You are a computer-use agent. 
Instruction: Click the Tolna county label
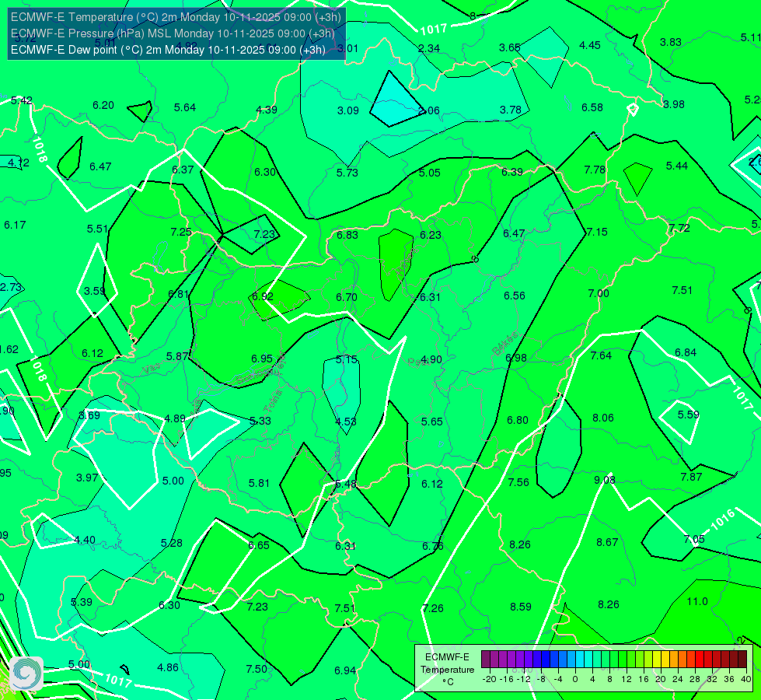click(273, 402)
